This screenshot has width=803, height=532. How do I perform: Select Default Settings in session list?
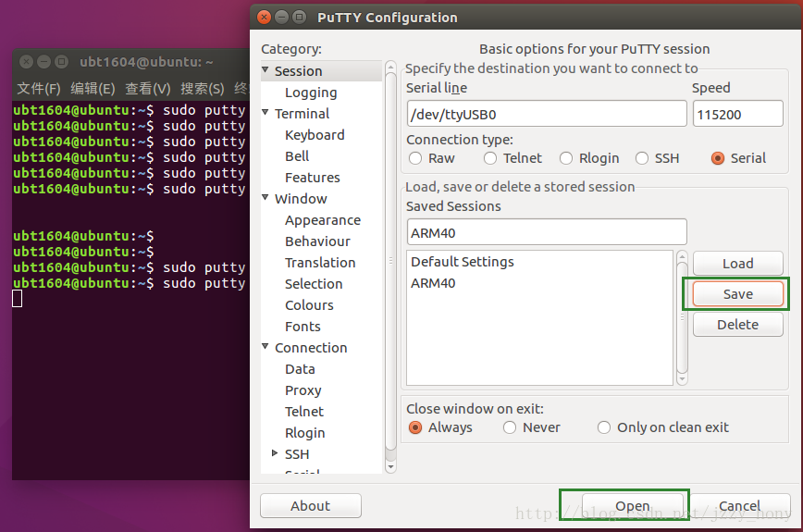(x=539, y=262)
